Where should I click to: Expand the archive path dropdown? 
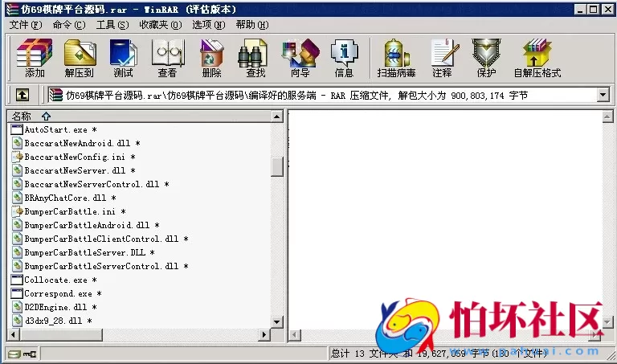(x=603, y=96)
